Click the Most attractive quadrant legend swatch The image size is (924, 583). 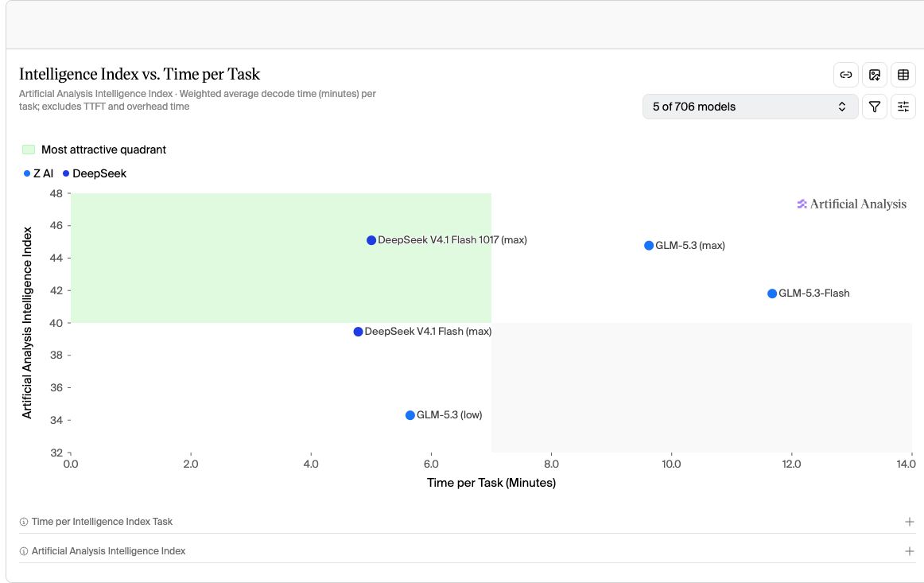29,150
